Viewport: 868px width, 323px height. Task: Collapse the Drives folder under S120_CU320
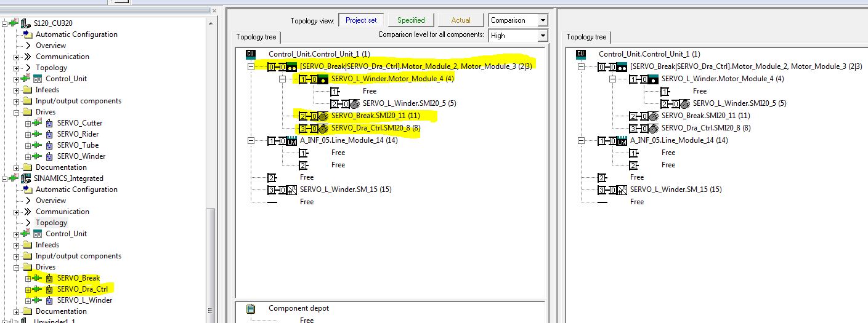[x=17, y=112]
